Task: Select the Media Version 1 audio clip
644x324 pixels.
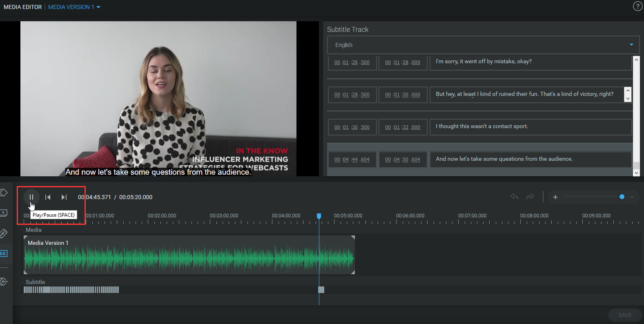Action: pyautogui.click(x=189, y=255)
